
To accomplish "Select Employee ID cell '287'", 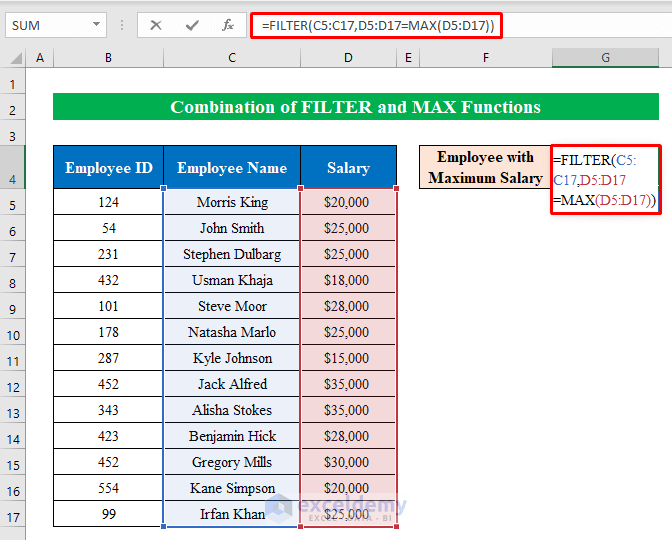I will pyautogui.click(x=108, y=358).
